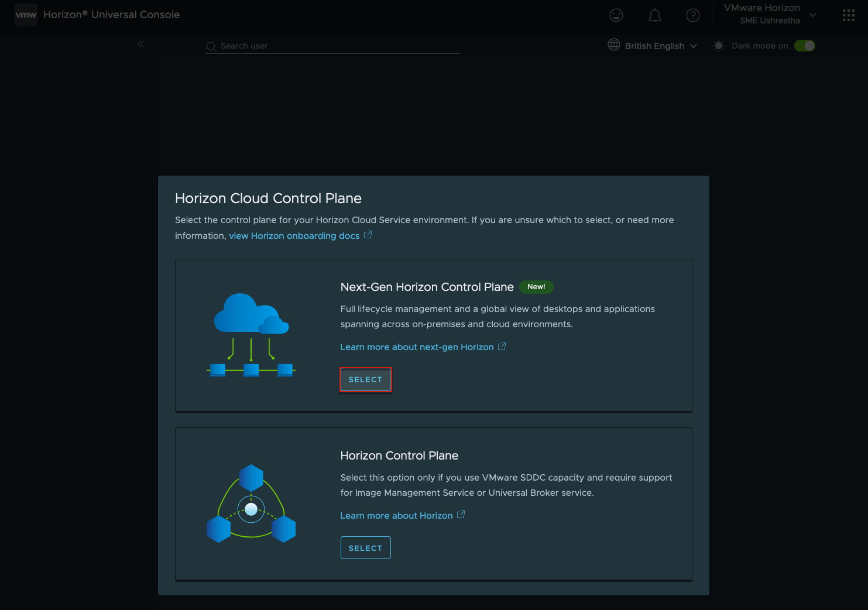The height and width of the screenshot is (610, 868).
Task: Select Next-Gen Horizon Control Plane
Action: 365,379
